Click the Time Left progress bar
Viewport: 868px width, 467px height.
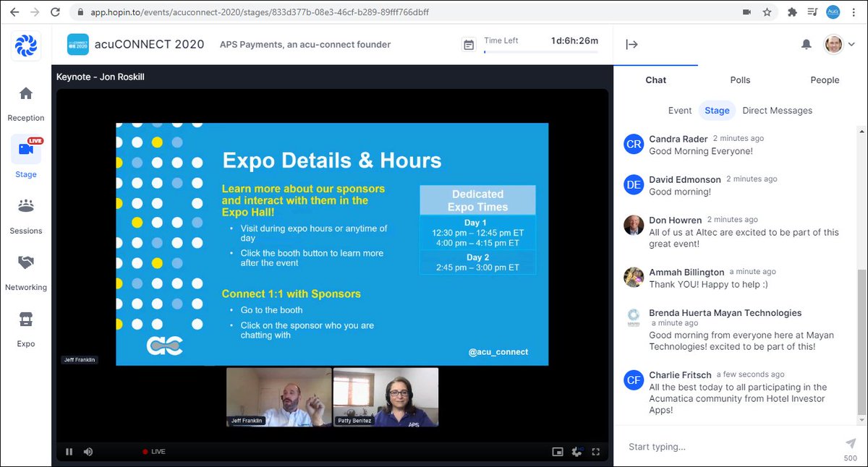click(x=541, y=52)
